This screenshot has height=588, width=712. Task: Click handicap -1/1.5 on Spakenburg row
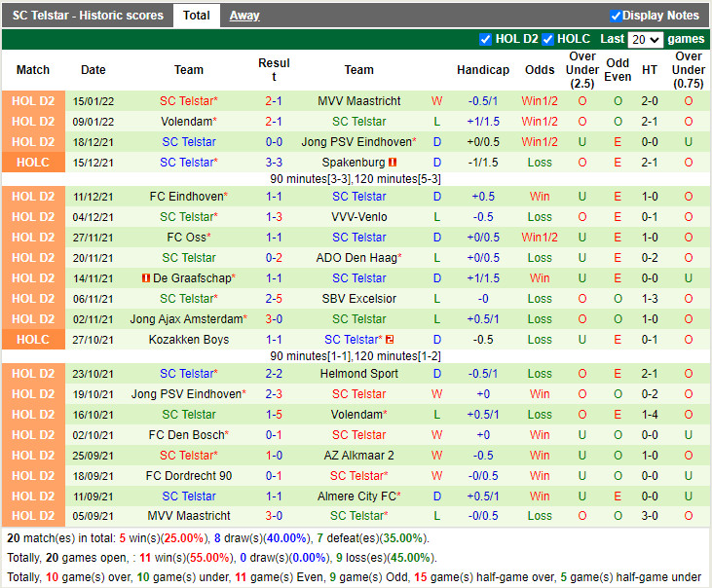[x=483, y=163]
